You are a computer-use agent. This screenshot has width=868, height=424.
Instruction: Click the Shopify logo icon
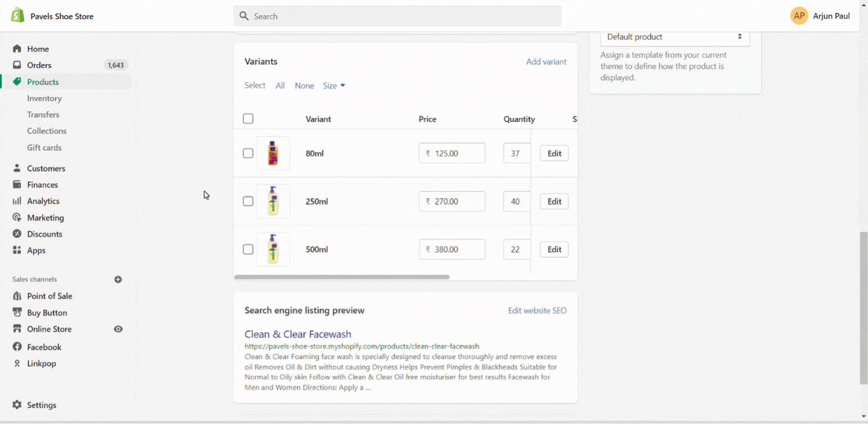coord(17,16)
